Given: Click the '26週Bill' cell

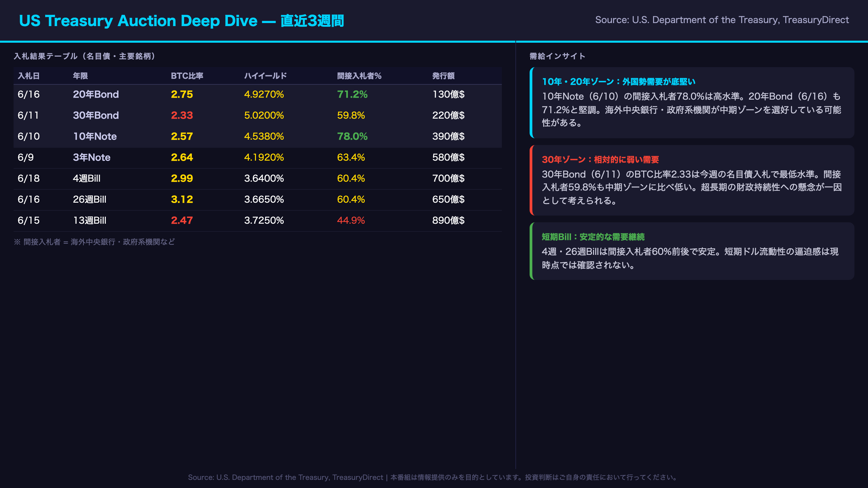Looking at the screenshot, I should tap(90, 199).
